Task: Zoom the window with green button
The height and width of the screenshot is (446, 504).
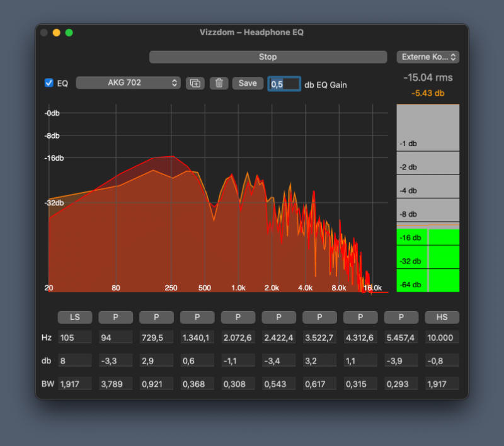Action: click(69, 33)
